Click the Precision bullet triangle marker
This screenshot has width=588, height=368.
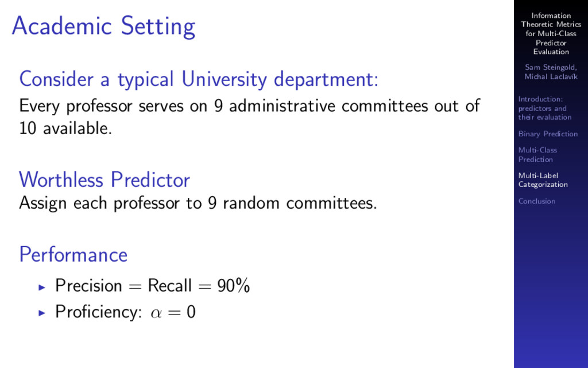click(41, 287)
